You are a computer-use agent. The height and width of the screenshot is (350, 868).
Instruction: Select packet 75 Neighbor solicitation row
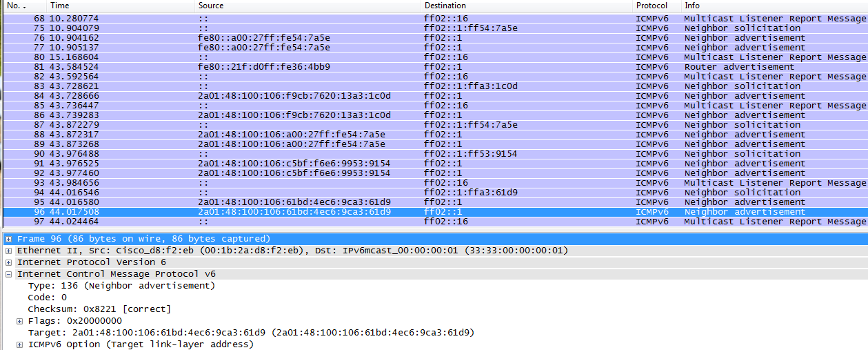[434, 28]
